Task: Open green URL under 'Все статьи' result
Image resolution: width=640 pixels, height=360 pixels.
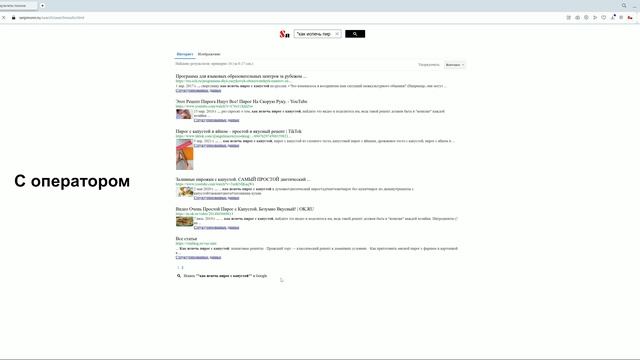Action: [196, 243]
